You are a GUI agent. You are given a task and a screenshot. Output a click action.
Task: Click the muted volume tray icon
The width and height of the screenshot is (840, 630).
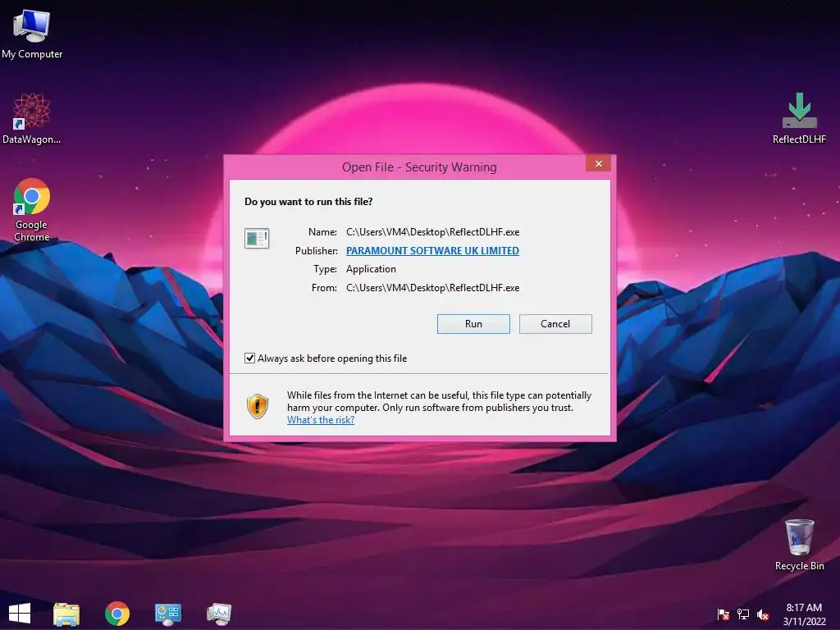[x=763, y=614]
